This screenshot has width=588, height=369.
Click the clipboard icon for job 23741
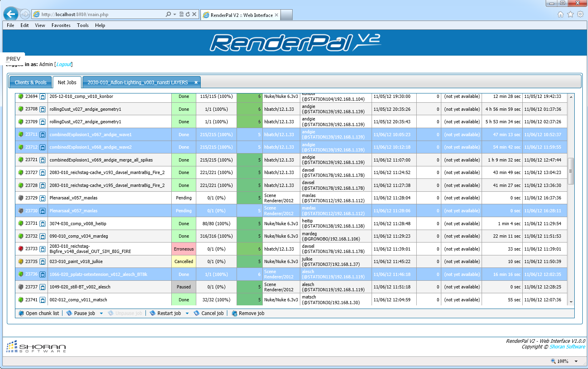coord(43,300)
